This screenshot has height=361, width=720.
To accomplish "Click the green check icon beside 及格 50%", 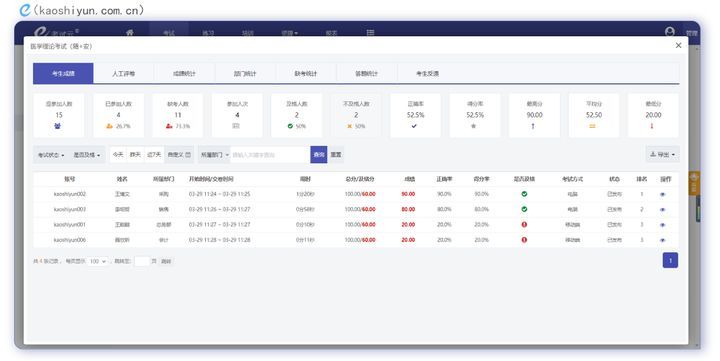I will (x=290, y=126).
